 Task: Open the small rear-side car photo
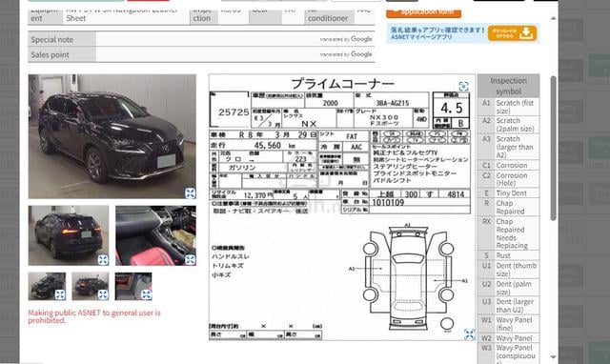[x=91, y=286]
